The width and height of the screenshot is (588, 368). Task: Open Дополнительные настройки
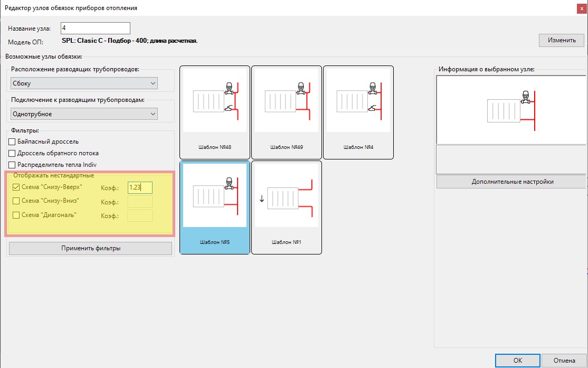click(x=511, y=182)
